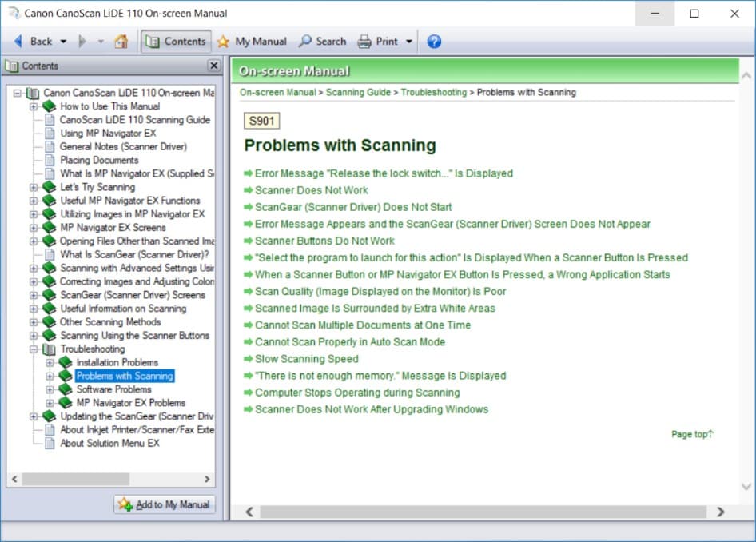Click Scanning Guide in the breadcrumb

tap(358, 93)
